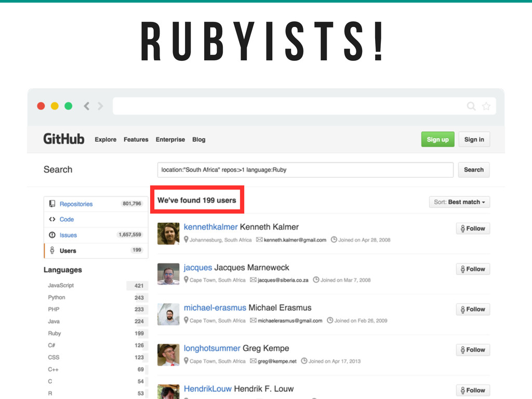Open the michael-erasmus profile link
This screenshot has width=532, height=399.
[215, 308]
